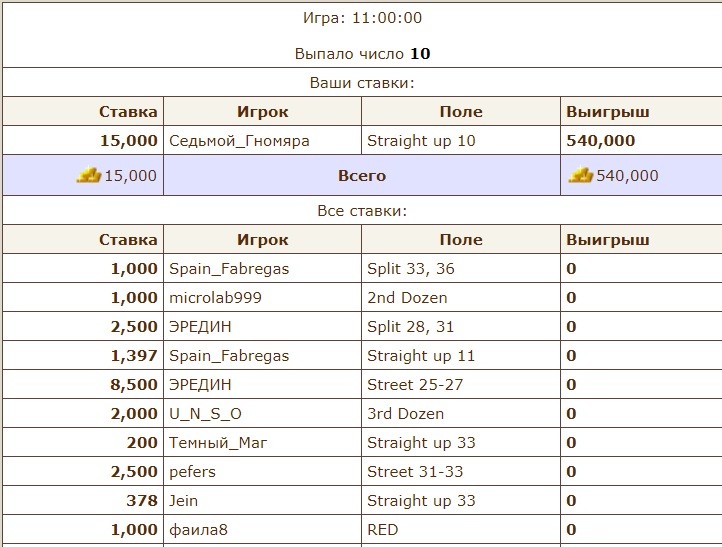Open Темный_Маг player profile

[218, 442]
